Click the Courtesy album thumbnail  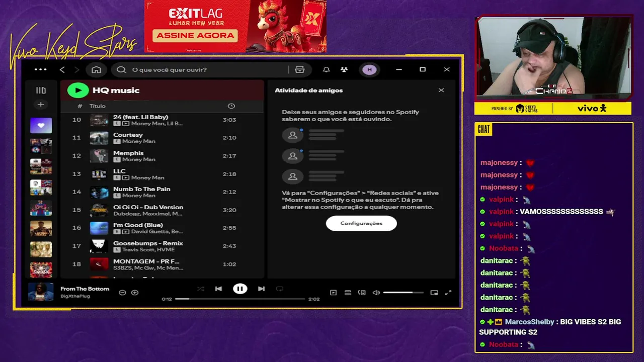click(99, 138)
